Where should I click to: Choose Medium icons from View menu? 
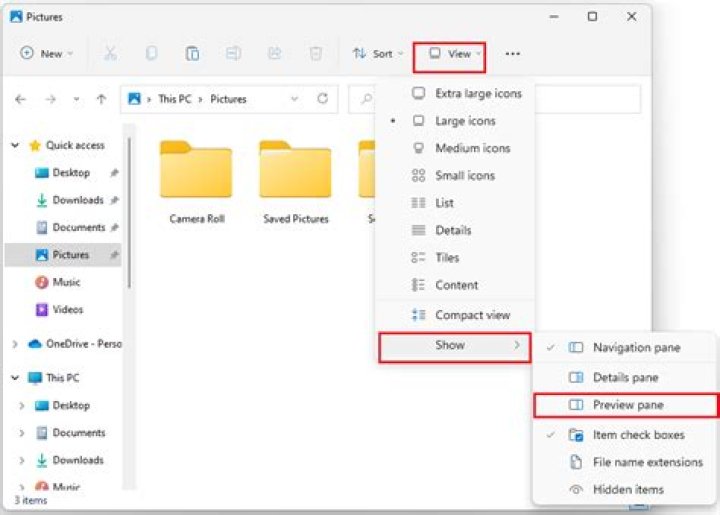[455, 148]
